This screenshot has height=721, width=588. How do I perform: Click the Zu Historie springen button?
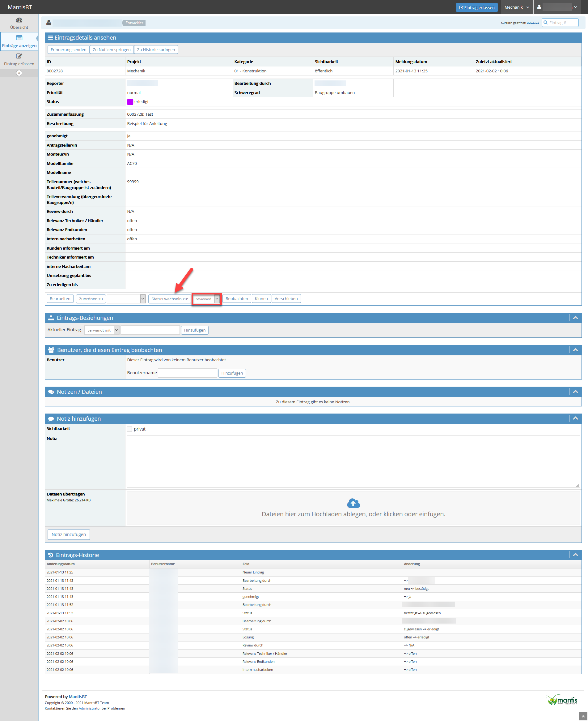coord(156,49)
